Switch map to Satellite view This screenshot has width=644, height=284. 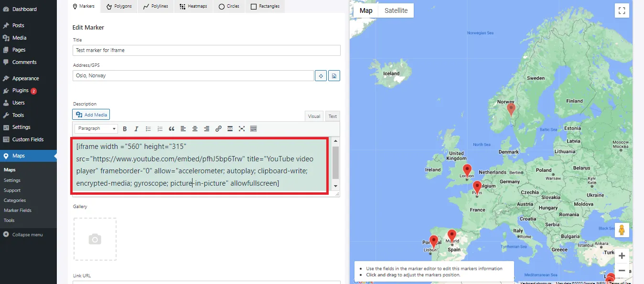(x=396, y=11)
